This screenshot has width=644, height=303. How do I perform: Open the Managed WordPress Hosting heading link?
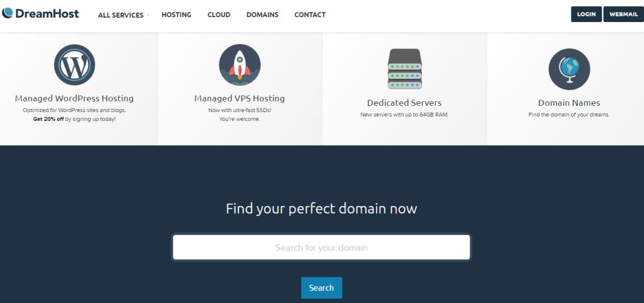(x=74, y=99)
